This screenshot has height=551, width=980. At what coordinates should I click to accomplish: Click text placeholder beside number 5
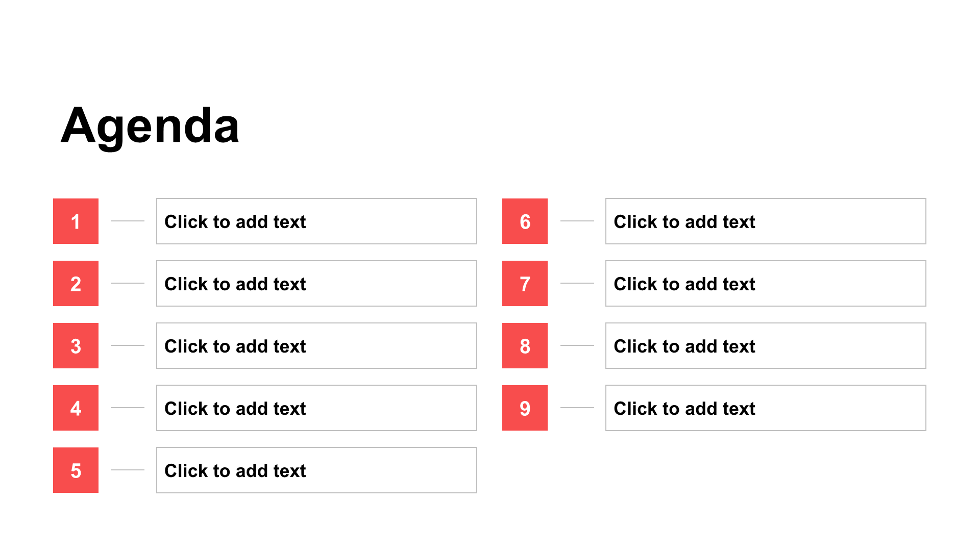(316, 470)
